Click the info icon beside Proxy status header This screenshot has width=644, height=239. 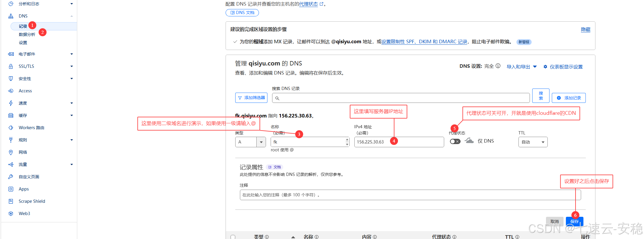point(454,237)
